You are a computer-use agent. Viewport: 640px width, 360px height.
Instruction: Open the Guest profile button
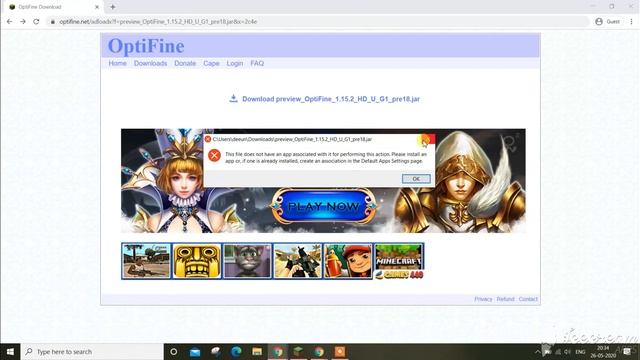click(607, 22)
